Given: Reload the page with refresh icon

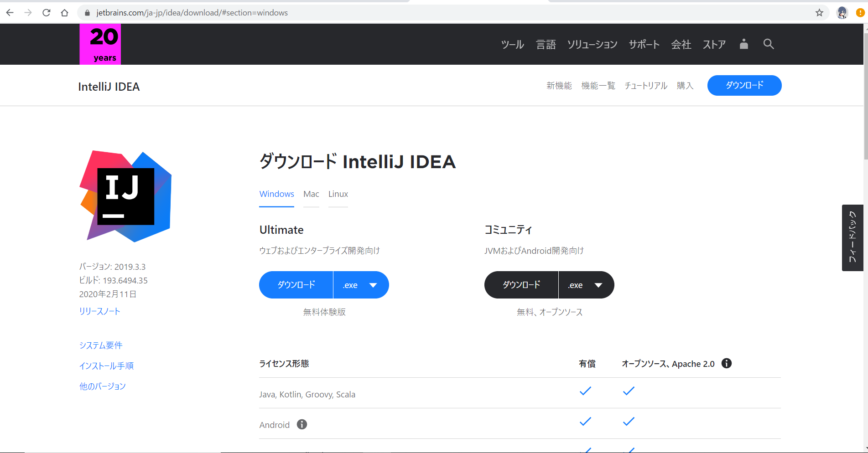Looking at the screenshot, I should coord(46,13).
